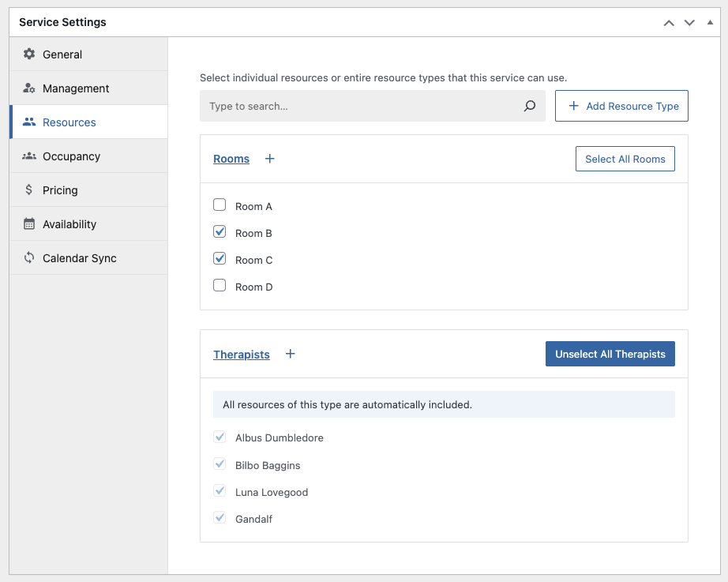The height and width of the screenshot is (582, 728).
Task: Click Unselect All Therapists button
Action: pyautogui.click(x=610, y=355)
